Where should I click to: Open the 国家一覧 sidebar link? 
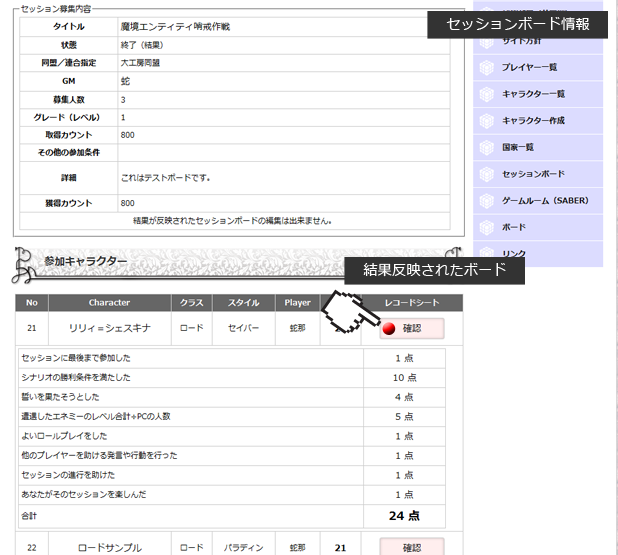click(538, 147)
